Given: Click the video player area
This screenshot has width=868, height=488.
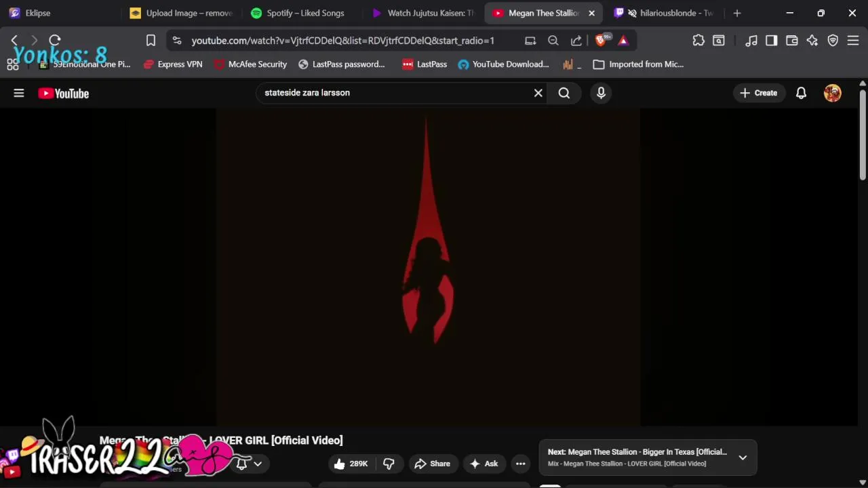Looking at the screenshot, I should coord(428,267).
